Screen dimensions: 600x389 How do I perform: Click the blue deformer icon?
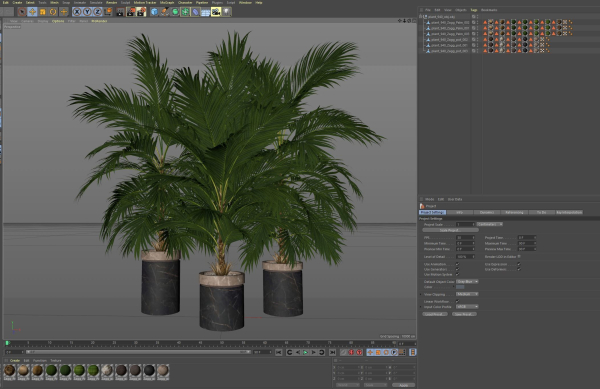[x=196, y=12]
